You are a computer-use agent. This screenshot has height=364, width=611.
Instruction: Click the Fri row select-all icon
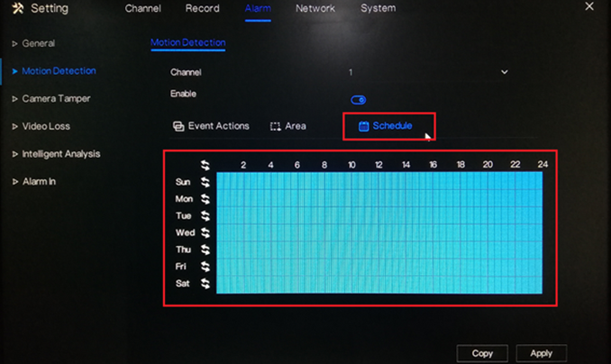[x=205, y=267]
